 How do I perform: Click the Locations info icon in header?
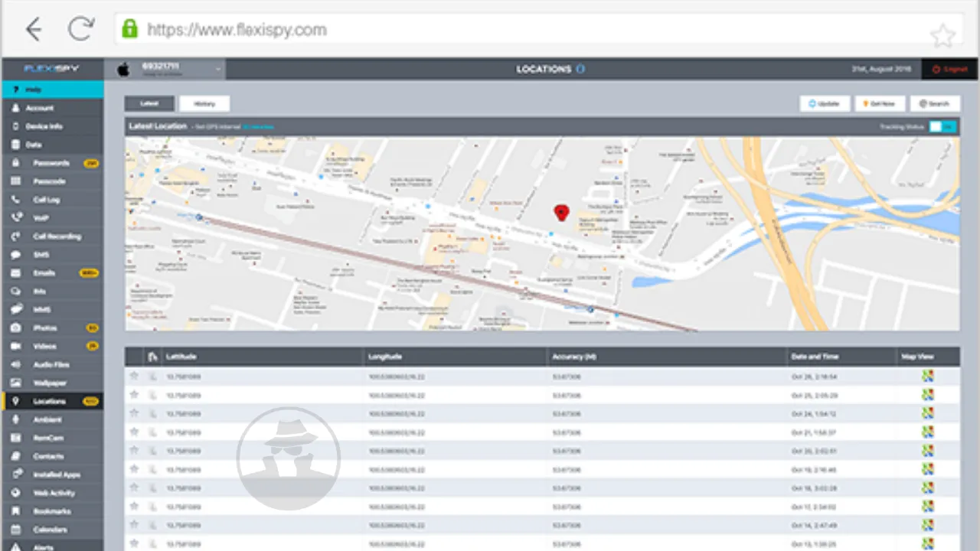(x=580, y=69)
